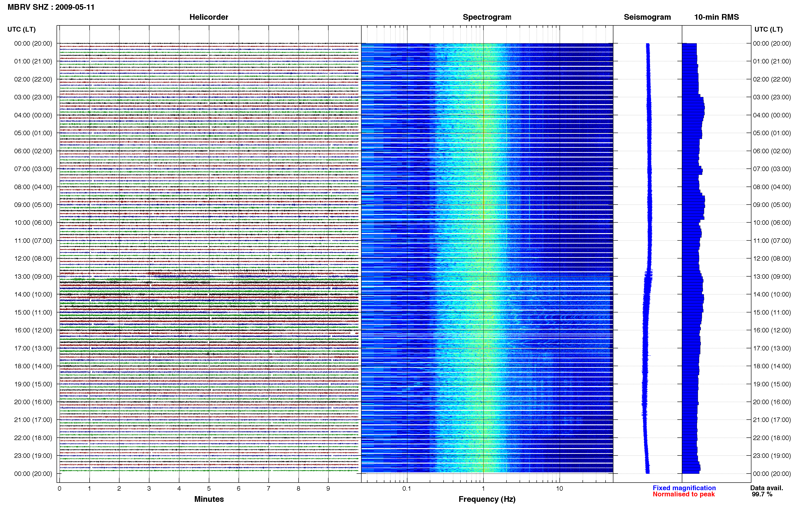Click the 1 Hz frequency tick label

coord(483,489)
